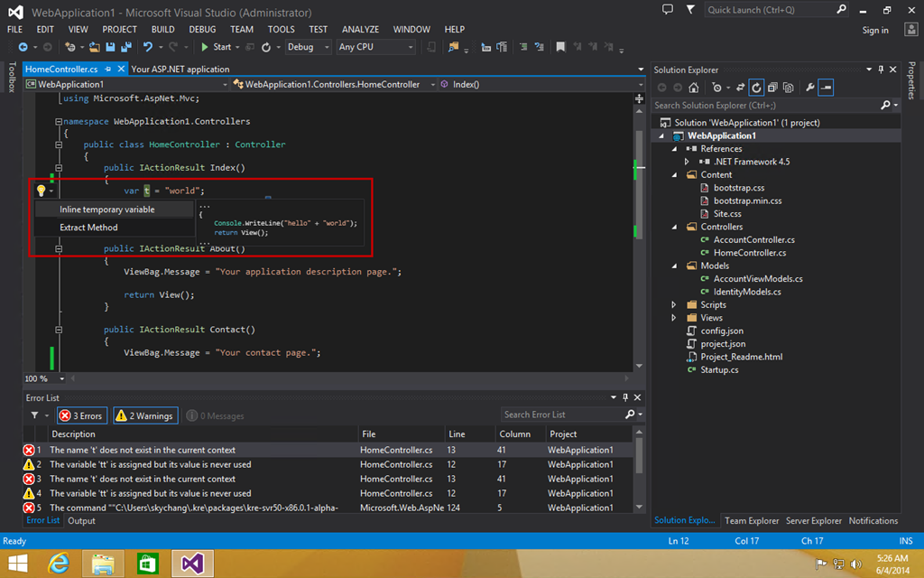This screenshot has width=924, height=578.
Task: Toggle the 0 Messages filter
Action: click(x=215, y=415)
